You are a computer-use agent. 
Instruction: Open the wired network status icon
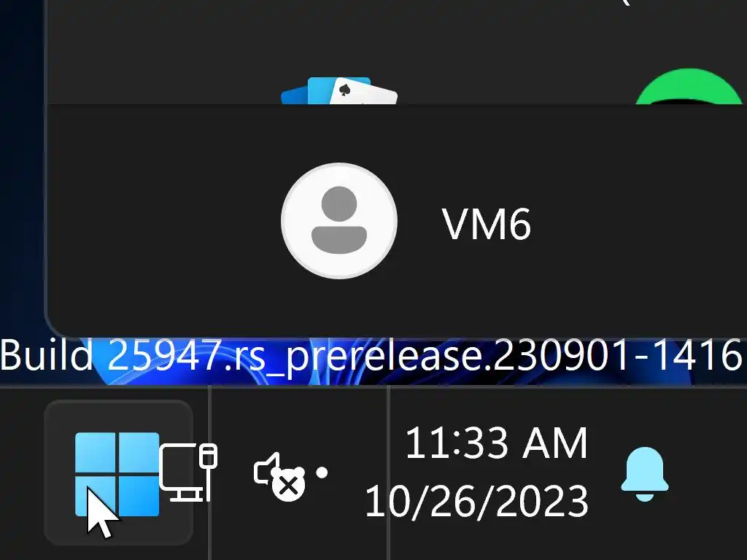[x=188, y=472]
